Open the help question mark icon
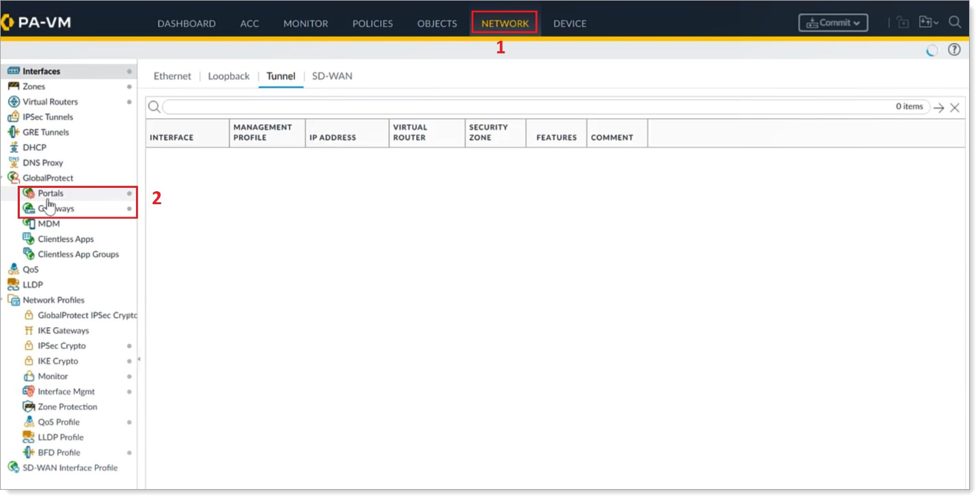This screenshot has width=980, height=500. coord(954,50)
